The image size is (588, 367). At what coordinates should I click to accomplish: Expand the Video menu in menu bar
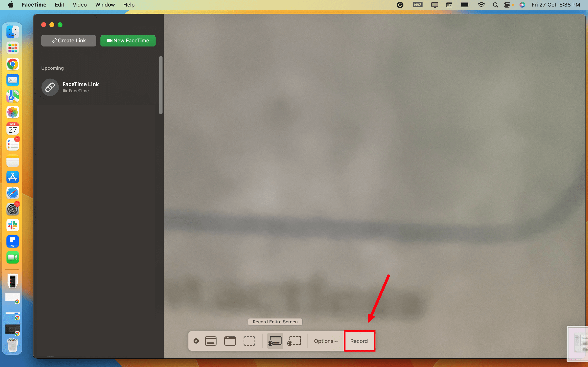(x=79, y=5)
